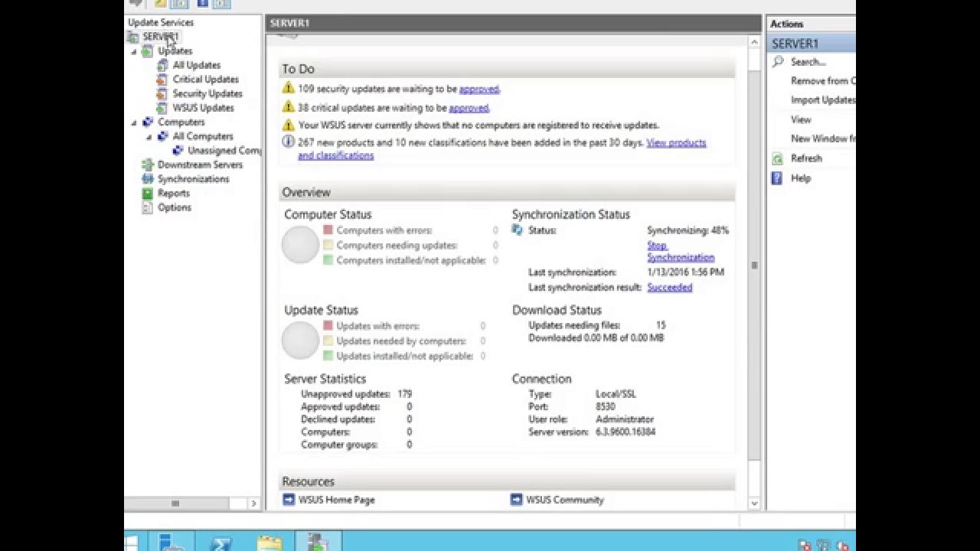Click the Unassigned Computers group icon
The image size is (980, 551).
coord(178,151)
